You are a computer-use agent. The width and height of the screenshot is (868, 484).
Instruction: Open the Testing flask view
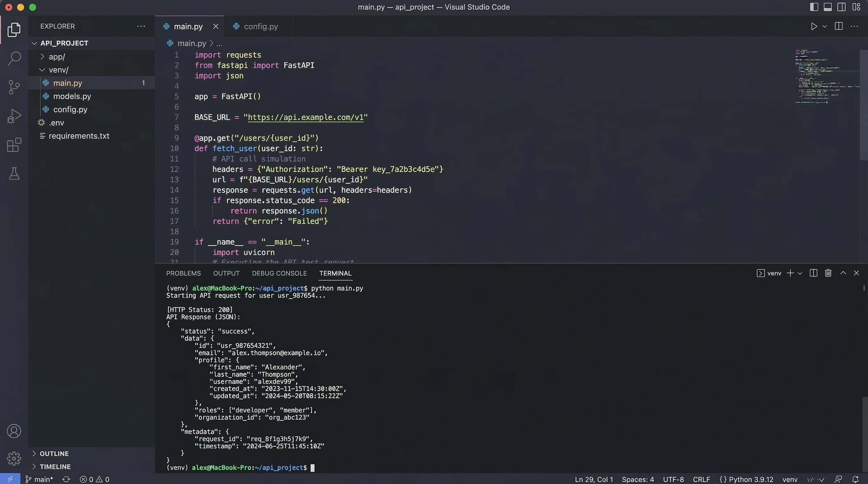[x=14, y=174]
